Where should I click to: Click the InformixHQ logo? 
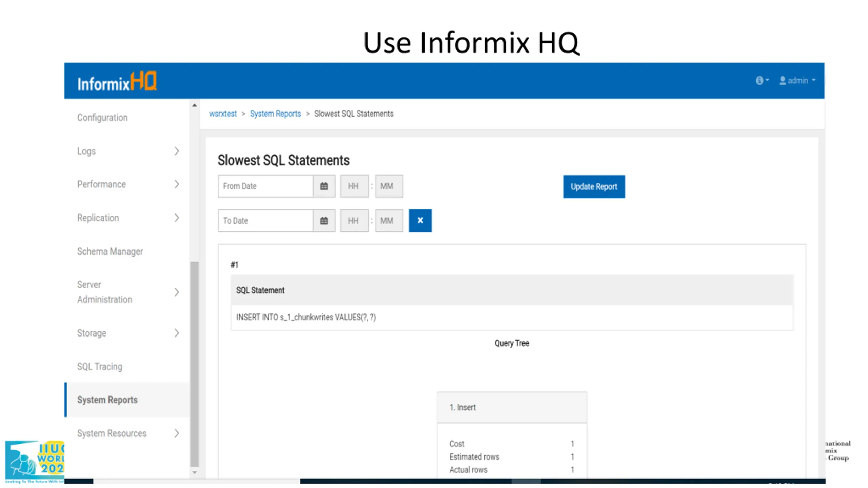point(117,81)
